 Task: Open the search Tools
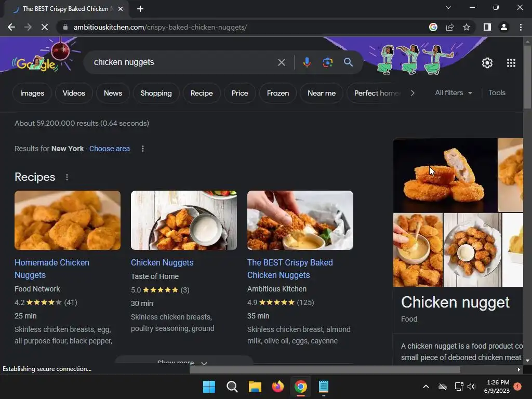[x=497, y=92]
